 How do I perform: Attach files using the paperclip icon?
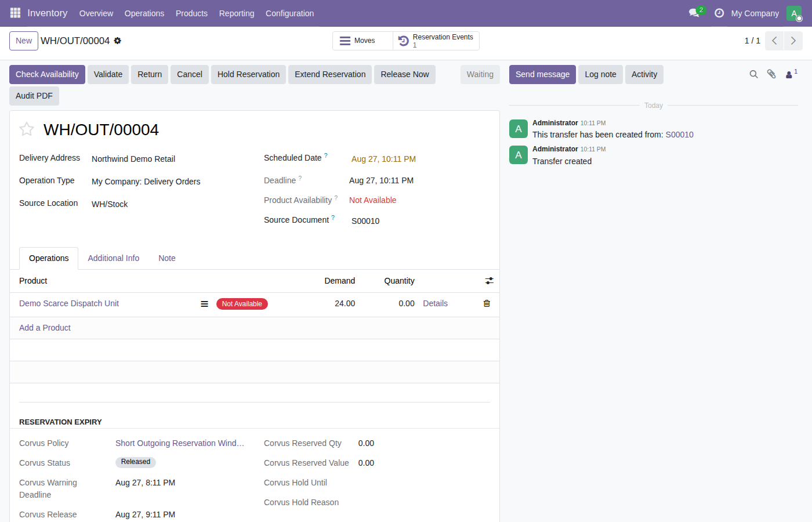point(771,74)
